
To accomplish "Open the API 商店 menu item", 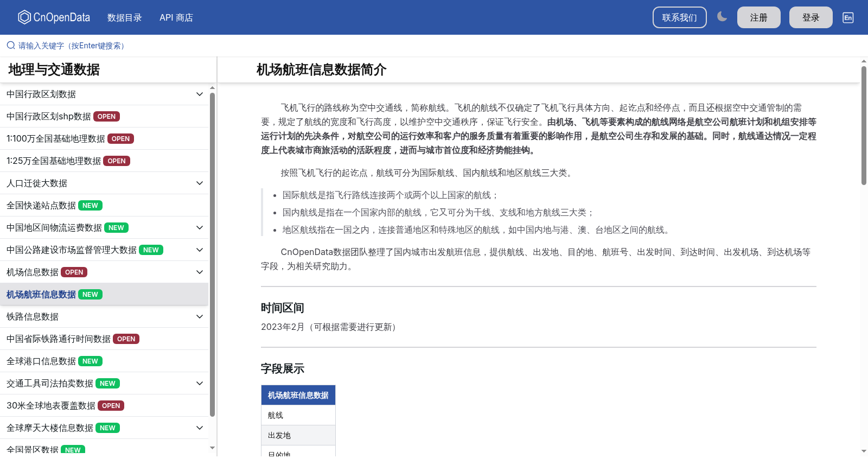I will click(176, 17).
